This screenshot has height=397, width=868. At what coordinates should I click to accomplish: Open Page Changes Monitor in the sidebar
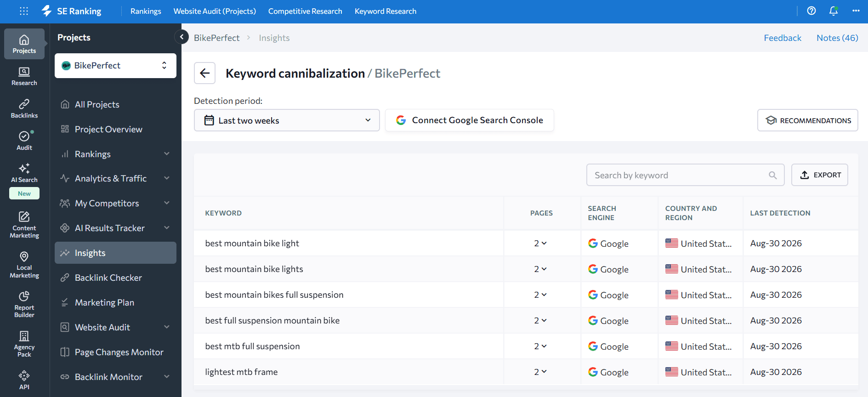pos(115,352)
